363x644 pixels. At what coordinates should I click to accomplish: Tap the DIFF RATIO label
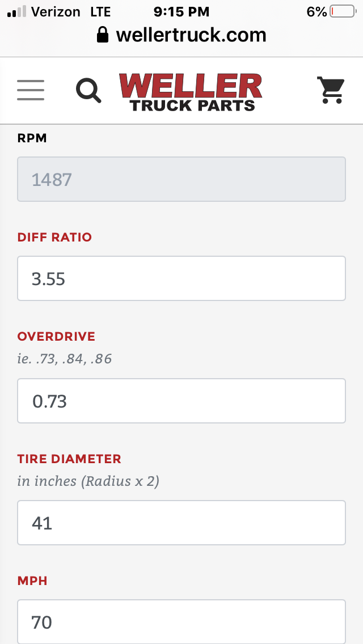54,238
